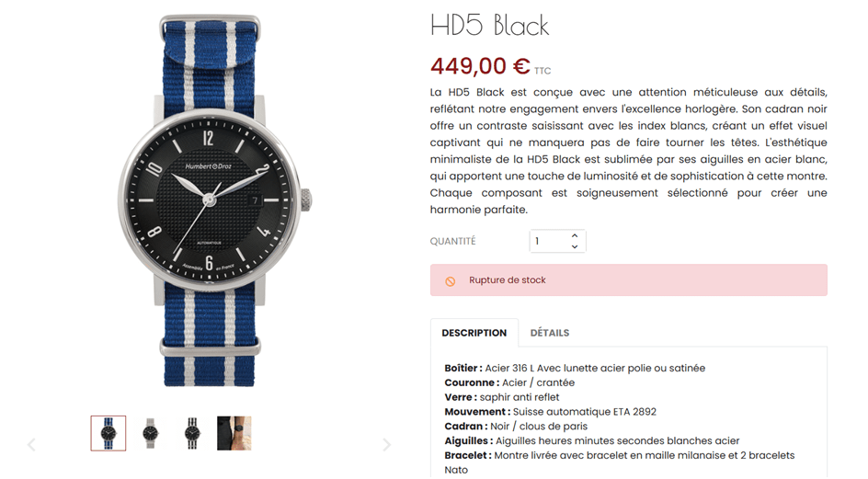Click the HD5 Black product title

[x=489, y=26]
